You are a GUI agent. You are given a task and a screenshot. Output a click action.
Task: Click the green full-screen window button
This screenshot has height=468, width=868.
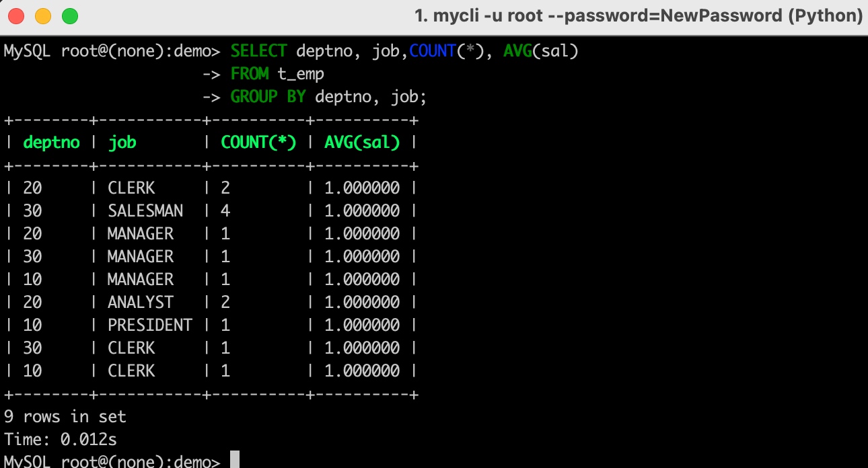point(70,15)
